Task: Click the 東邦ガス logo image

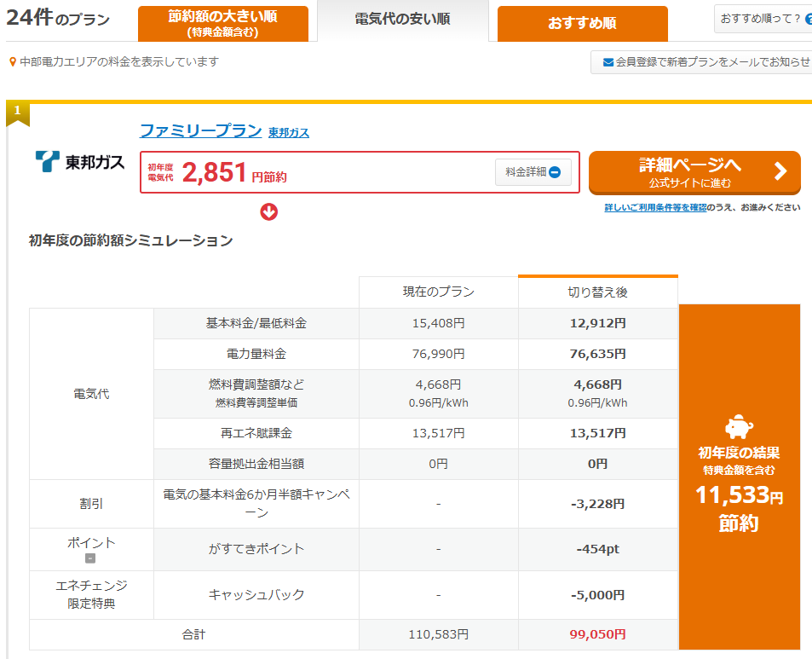Action: click(80, 161)
